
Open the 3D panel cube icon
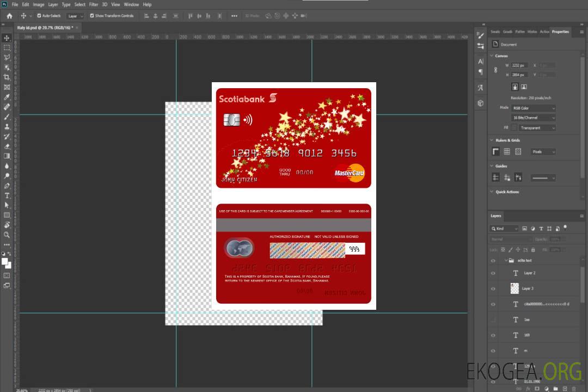coord(481,102)
